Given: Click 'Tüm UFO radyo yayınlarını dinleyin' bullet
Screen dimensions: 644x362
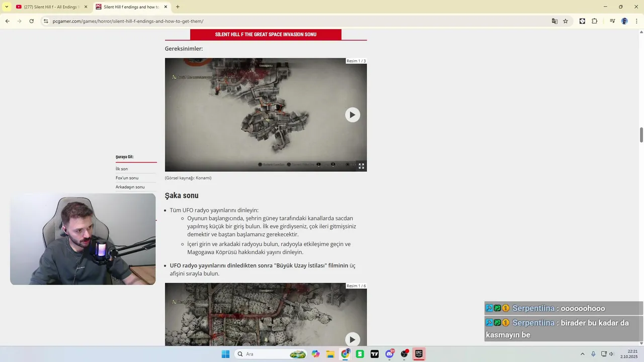Looking at the screenshot, I should 214,210.
